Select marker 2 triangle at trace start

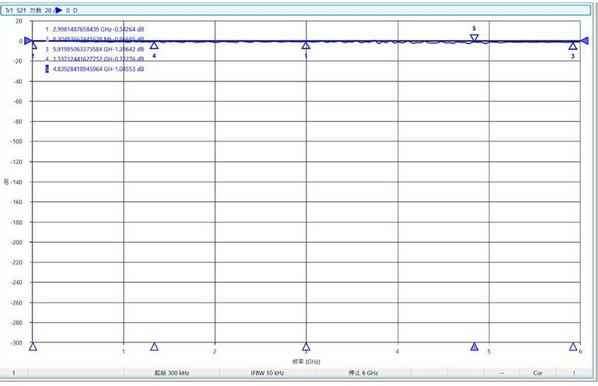click(x=34, y=46)
